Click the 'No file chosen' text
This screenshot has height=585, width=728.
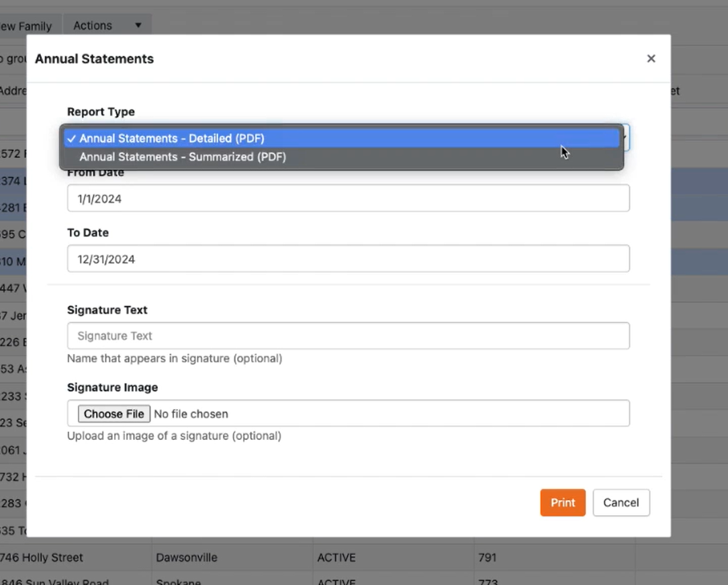191,414
